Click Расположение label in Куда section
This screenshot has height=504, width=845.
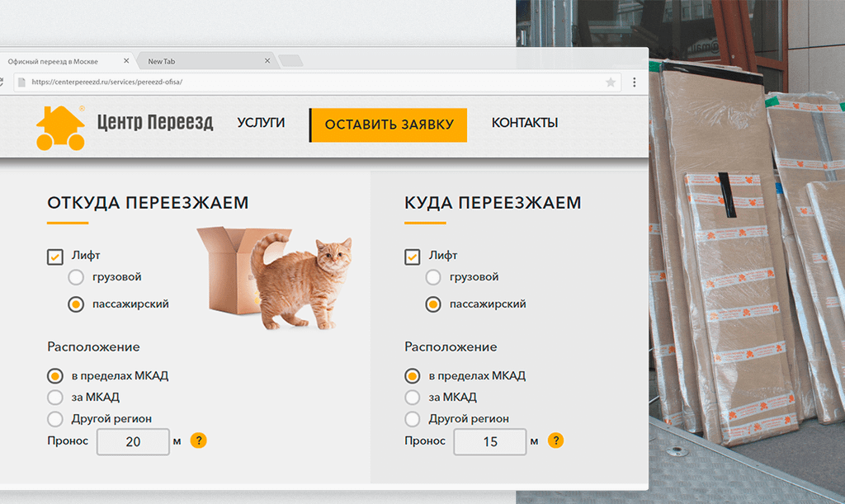(451, 346)
